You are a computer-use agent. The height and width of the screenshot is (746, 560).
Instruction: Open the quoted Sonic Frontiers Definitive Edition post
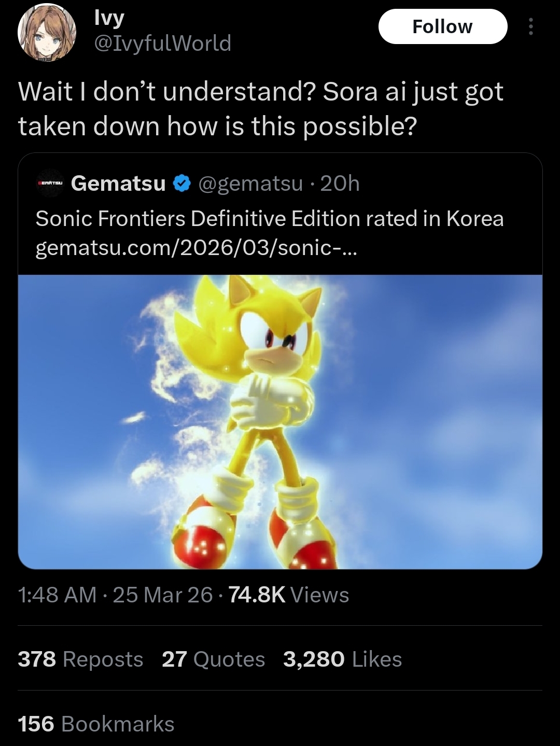click(269, 219)
